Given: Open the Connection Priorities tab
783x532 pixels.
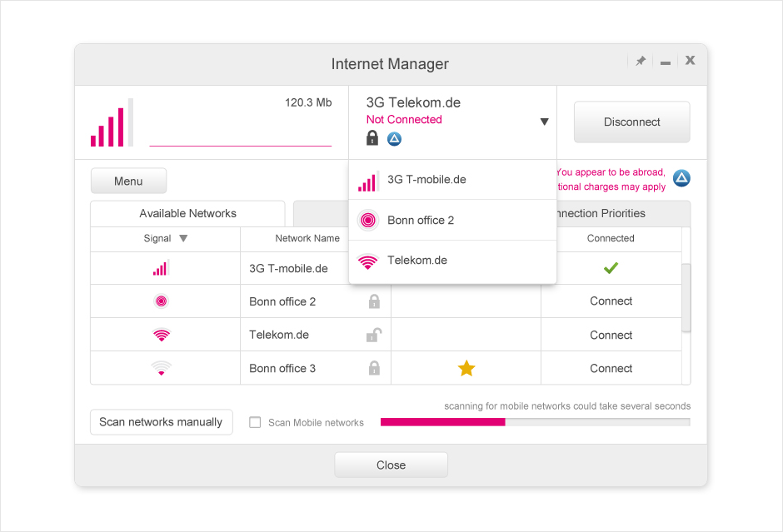Looking at the screenshot, I should click(x=622, y=214).
